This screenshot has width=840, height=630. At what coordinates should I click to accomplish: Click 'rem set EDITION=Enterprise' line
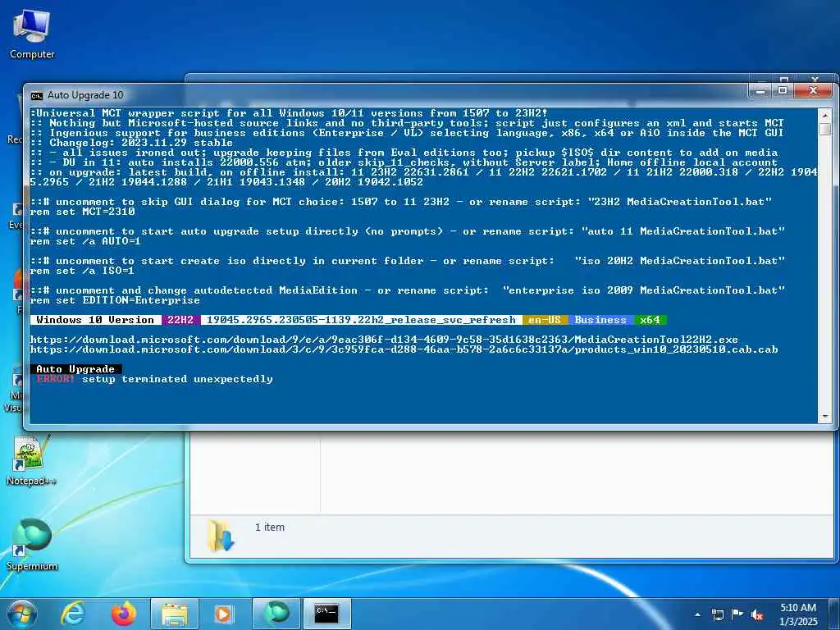pyautogui.click(x=115, y=300)
